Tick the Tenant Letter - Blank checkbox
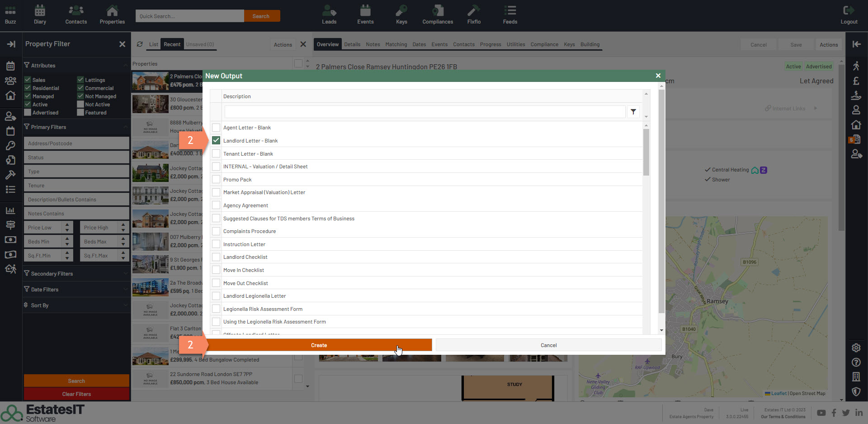868x424 pixels. tap(216, 154)
